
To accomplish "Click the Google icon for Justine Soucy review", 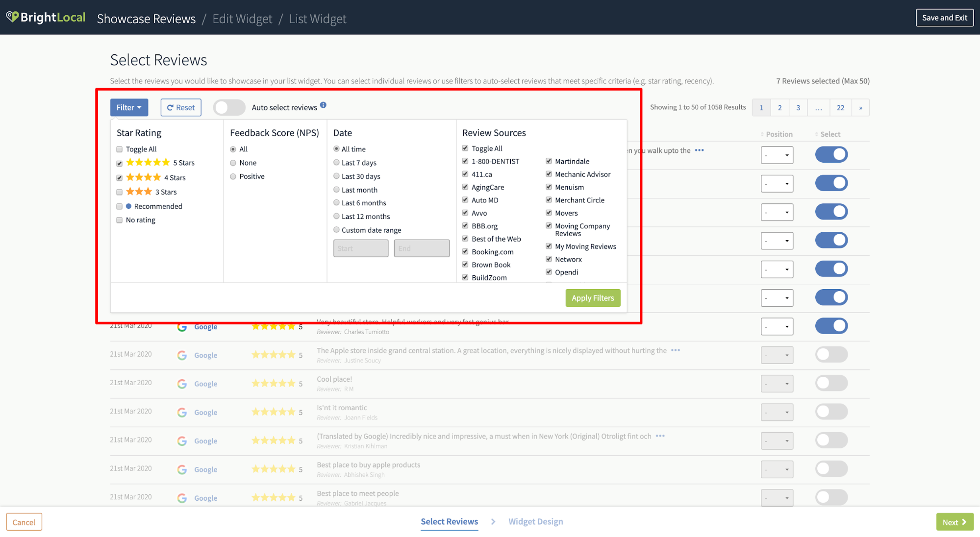I will click(x=182, y=355).
